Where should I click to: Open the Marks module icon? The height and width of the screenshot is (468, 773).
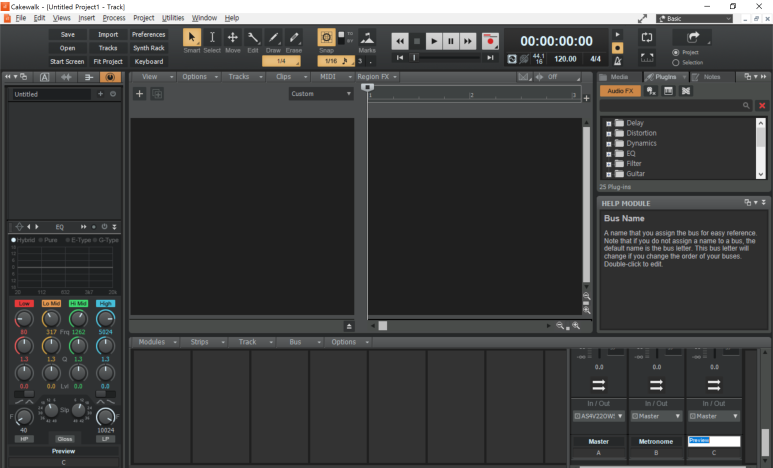(367, 37)
